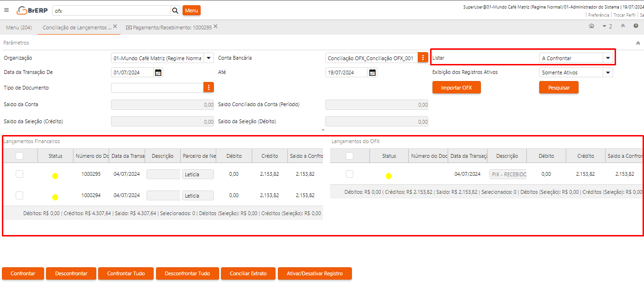
Task: Expand the Listar dropdown
Action: (607, 58)
